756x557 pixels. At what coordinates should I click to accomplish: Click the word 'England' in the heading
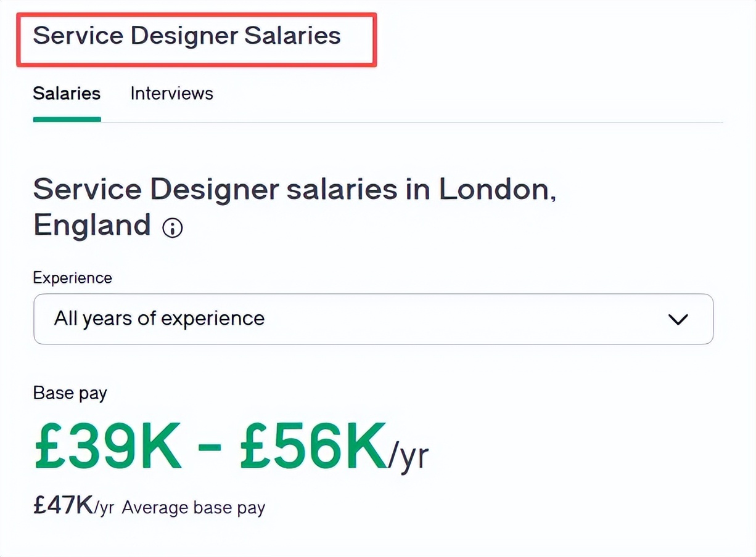pos(92,225)
